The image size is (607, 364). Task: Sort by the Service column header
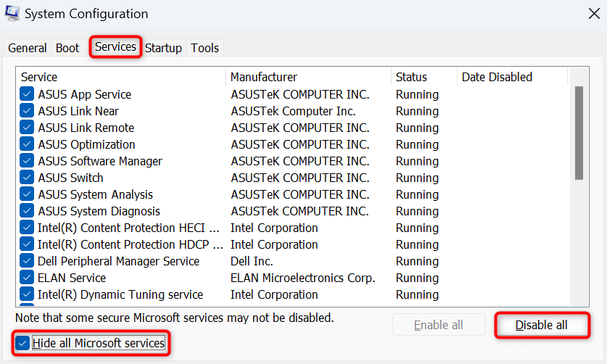coord(120,77)
